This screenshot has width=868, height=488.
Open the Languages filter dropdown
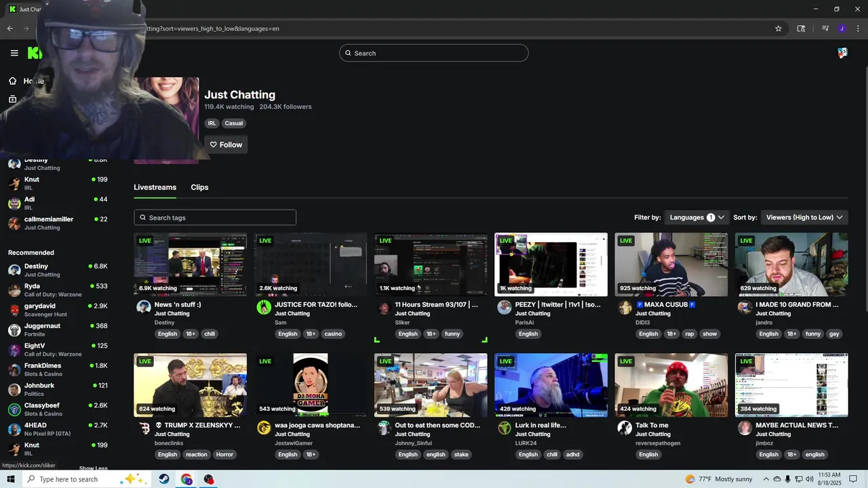[x=696, y=218]
